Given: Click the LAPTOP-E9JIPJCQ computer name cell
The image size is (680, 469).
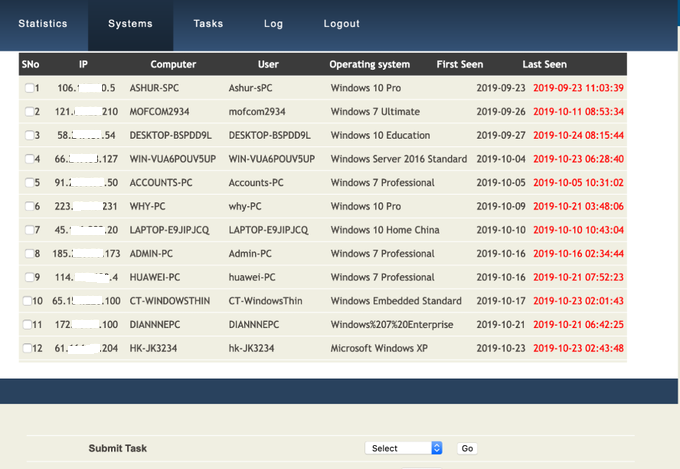Looking at the screenshot, I should [172, 230].
